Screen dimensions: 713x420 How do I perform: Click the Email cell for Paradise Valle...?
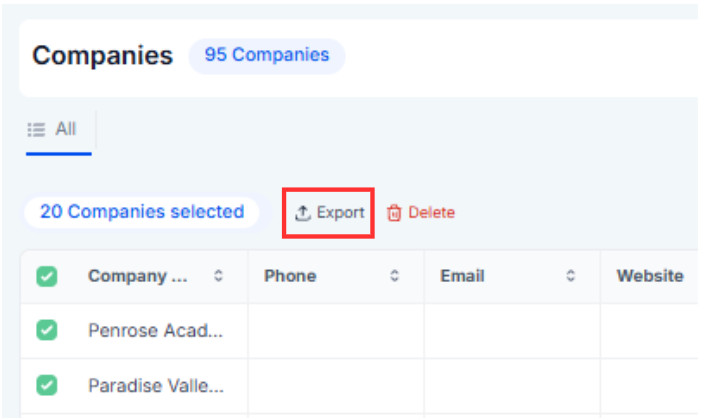click(x=512, y=385)
